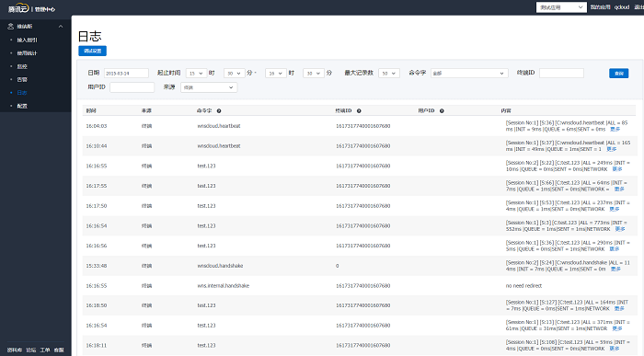This screenshot has height=356, width=644.
Task: Click 更多 in the 16:10:44 row
Action: tap(612, 149)
